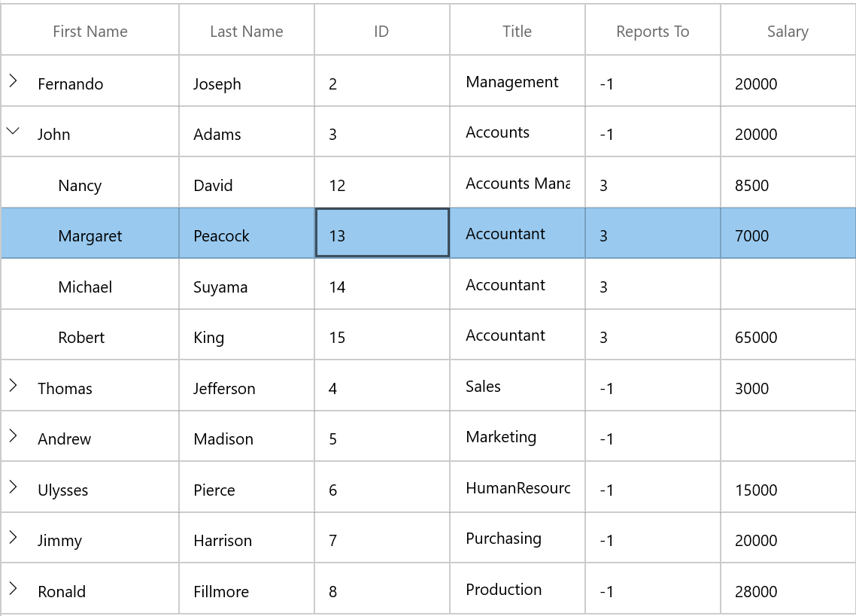856x616 pixels.
Task: Click the Title column header
Action: tap(518, 32)
